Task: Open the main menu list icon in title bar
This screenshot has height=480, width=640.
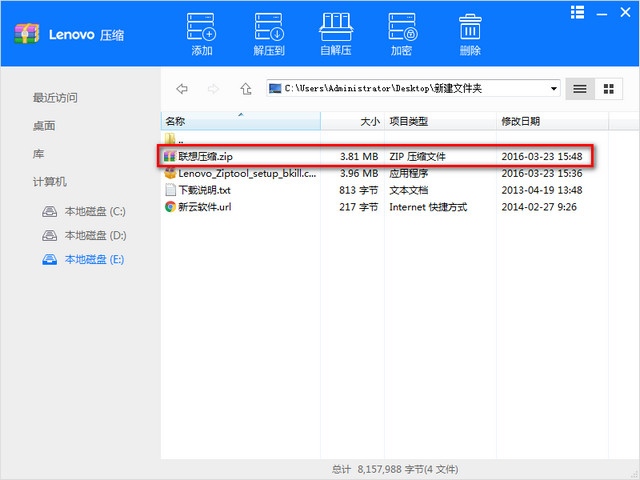Action: [x=577, y=12]
